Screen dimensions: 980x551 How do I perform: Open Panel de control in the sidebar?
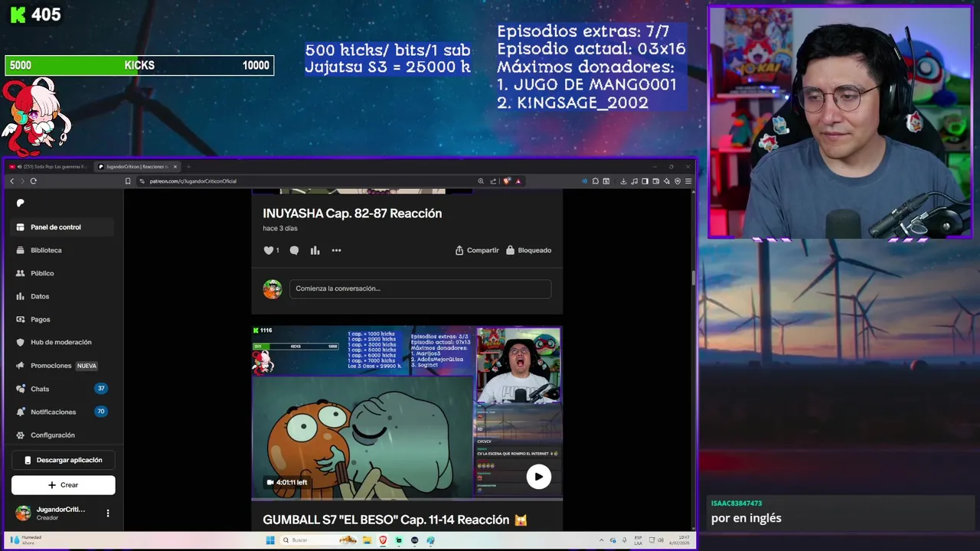coord(63,227)
